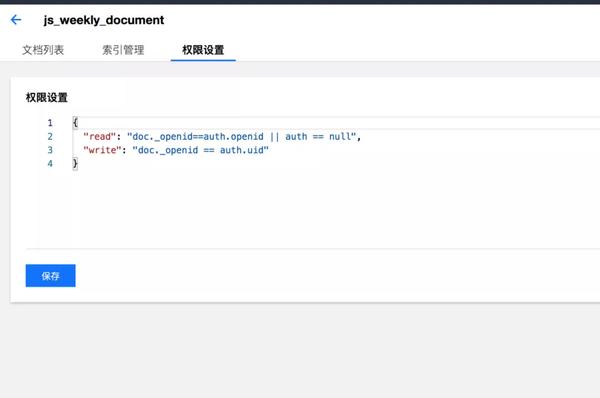Viewport: 600px width, 398px height.
Task: Click the 保存 button
Action: (x=51, y=276)
